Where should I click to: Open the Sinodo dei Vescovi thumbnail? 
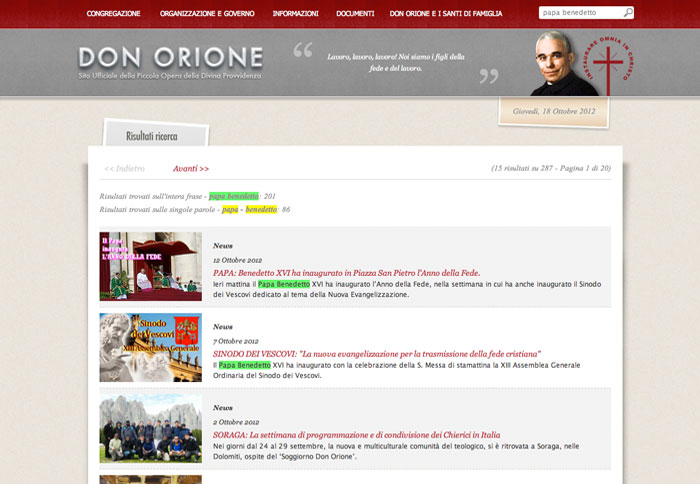[x=150, y=347]
